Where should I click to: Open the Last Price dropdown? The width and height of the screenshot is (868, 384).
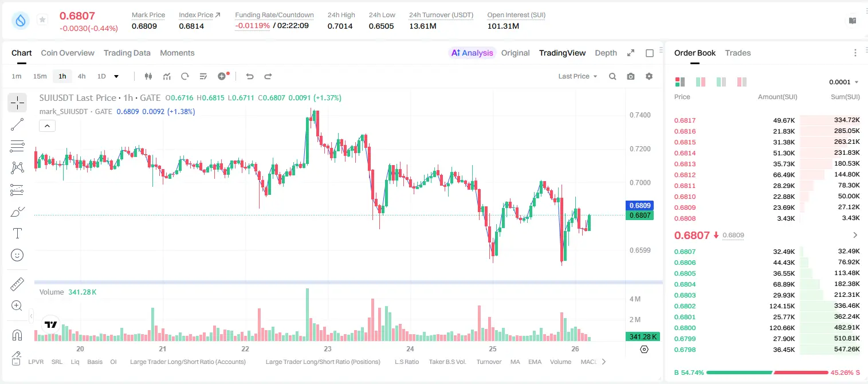click(x=578, y=76)
